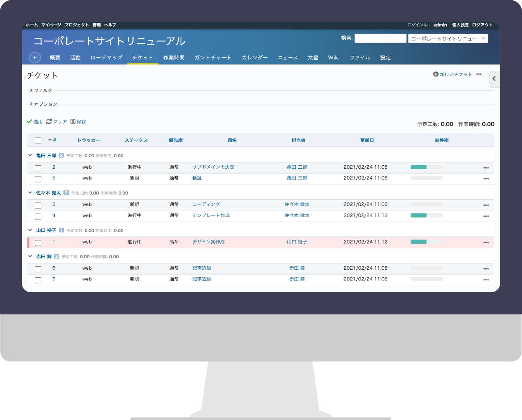Open プロジェクト in top menu

click(77, 25)
